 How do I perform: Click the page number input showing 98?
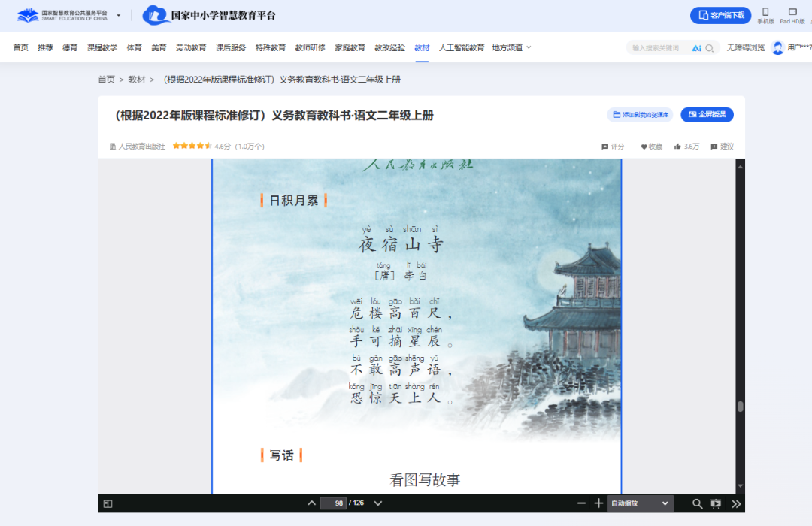click(x=333, y=503)
